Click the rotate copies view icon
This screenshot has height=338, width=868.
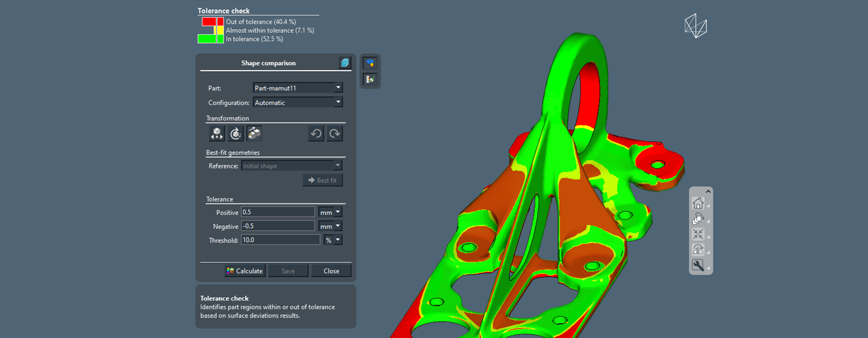tap(697, 218)
